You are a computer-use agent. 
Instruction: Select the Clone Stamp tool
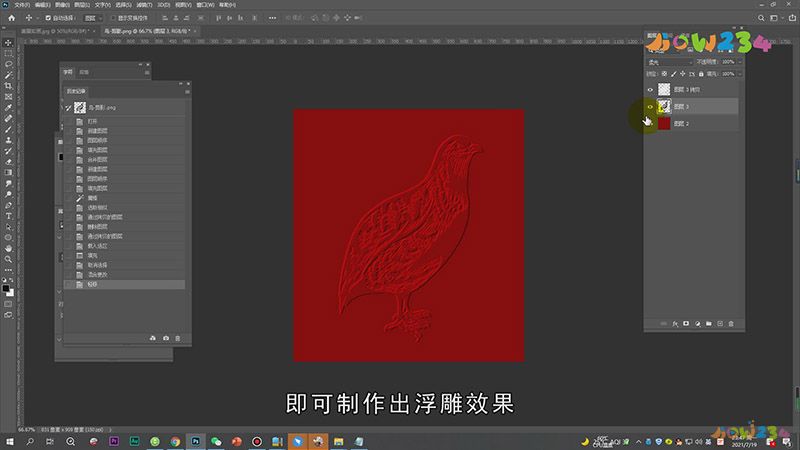point(8,140)
